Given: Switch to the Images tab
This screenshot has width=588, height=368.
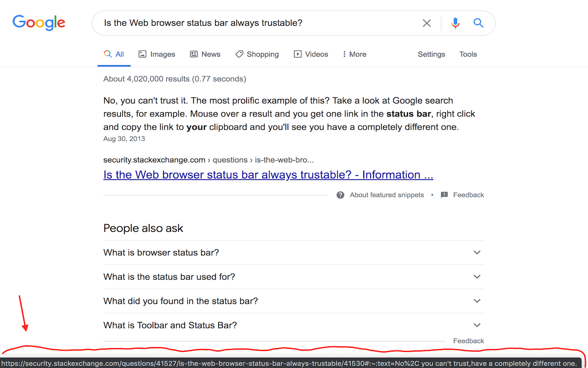Looking at the screenshot, I should (x=157, y=54).
